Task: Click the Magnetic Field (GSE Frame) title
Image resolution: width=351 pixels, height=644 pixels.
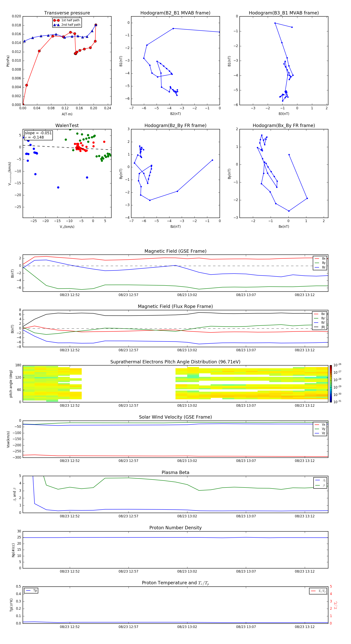Action: (175, 251)
